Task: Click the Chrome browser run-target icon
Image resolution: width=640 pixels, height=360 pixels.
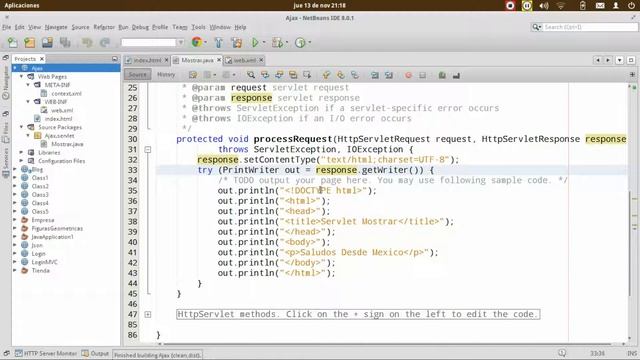Action: 197,42
